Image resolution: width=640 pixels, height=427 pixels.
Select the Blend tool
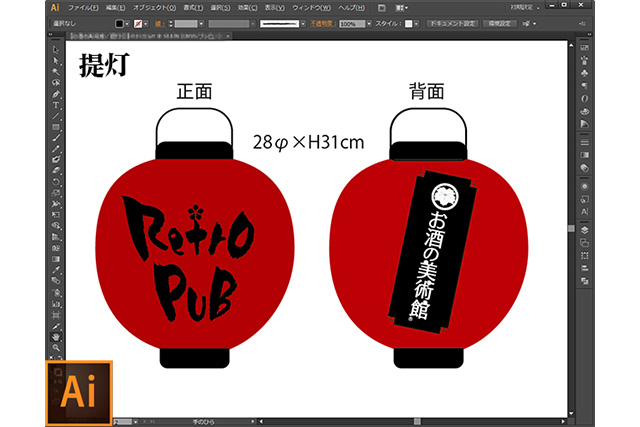tap(56, 281)
